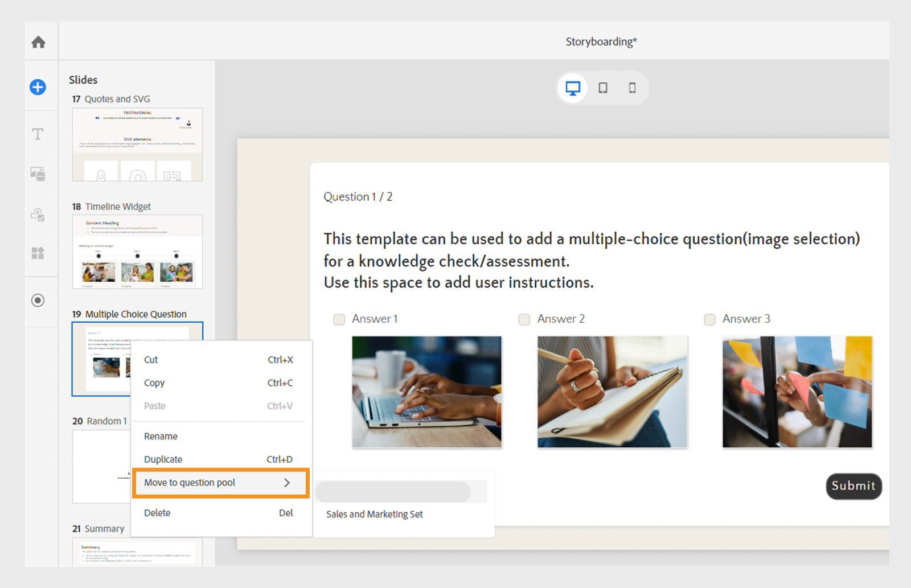This screenshot has height=588, width=911.
Task: Choose Sales and Marketing Set from submenu
Action: point(374,514)
